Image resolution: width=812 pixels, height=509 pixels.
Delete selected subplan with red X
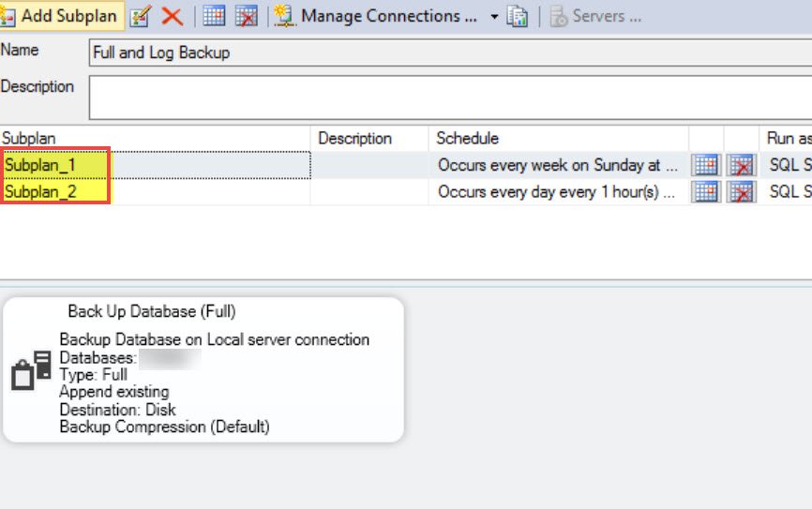[172, 16]
